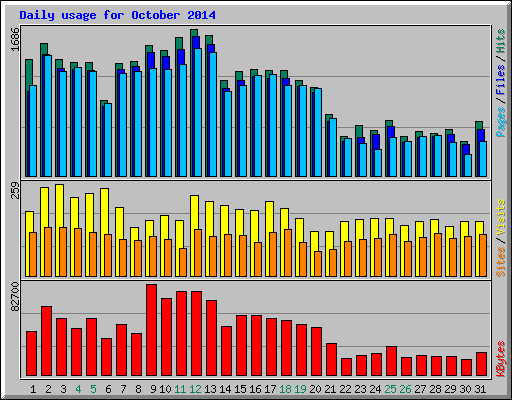Click the cyan 'Pages' legend label
This screenshot has width=512, height=400.
pos(501,122)
